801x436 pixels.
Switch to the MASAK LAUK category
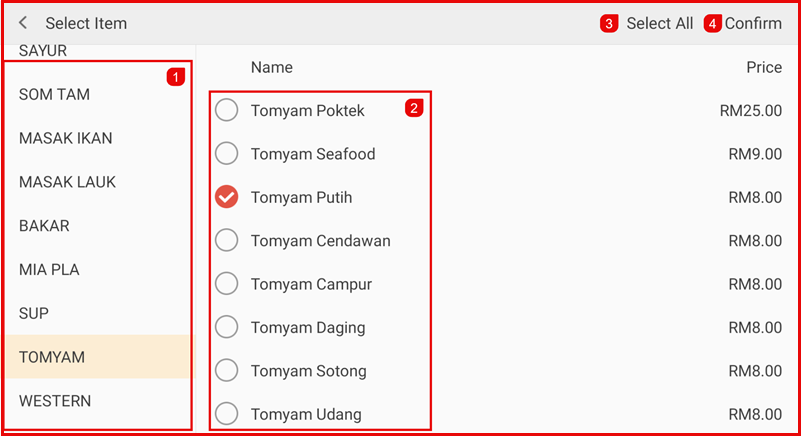pyautogui.click(x=68, y=182)
